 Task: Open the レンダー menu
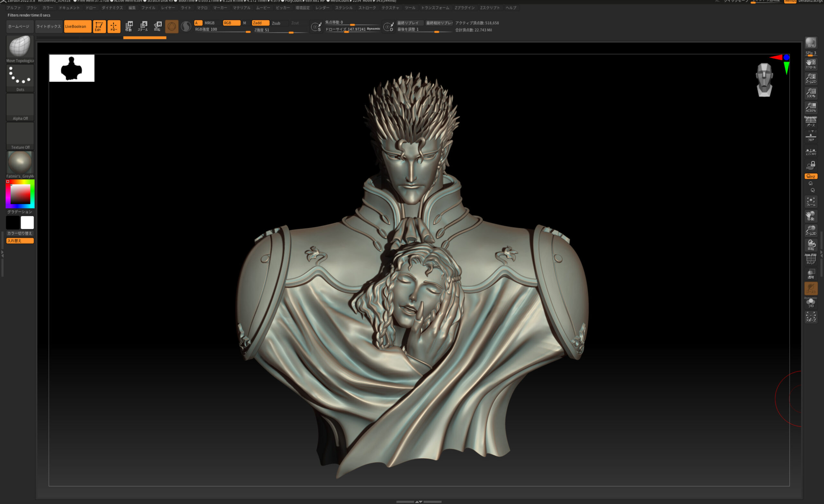tap(322, 8)
